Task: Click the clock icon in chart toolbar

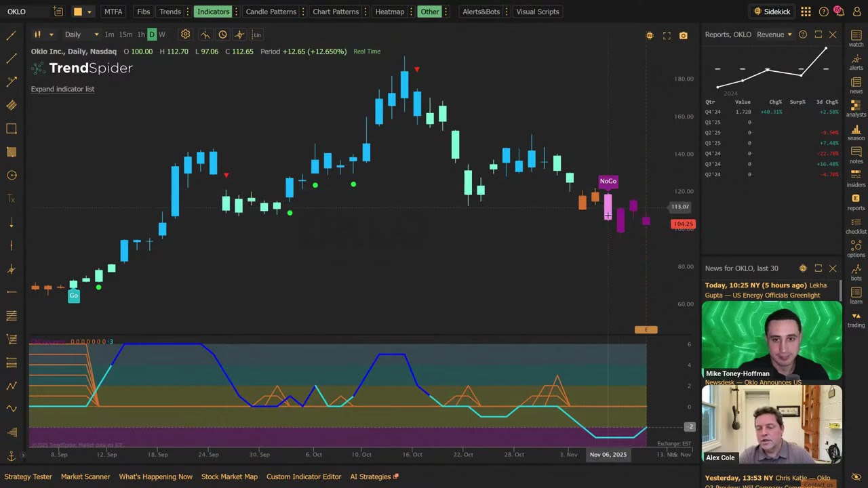Action: [222, 35]
